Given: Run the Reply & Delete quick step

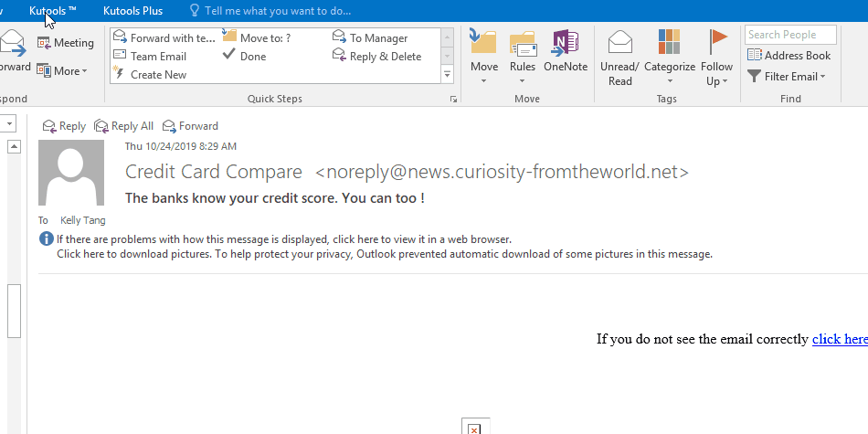Looking at the screenshot, I should [x=376, y=56].
